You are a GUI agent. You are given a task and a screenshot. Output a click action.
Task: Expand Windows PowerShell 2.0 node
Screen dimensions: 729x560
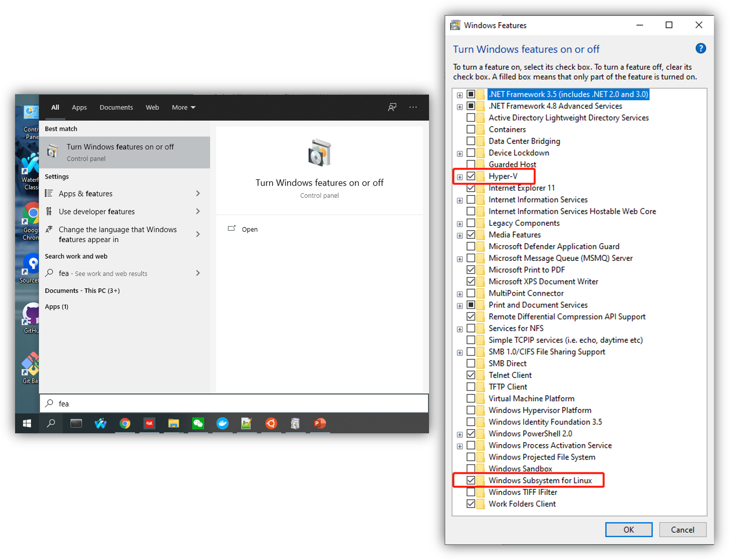pyautogui.click(x=460, y=434)
